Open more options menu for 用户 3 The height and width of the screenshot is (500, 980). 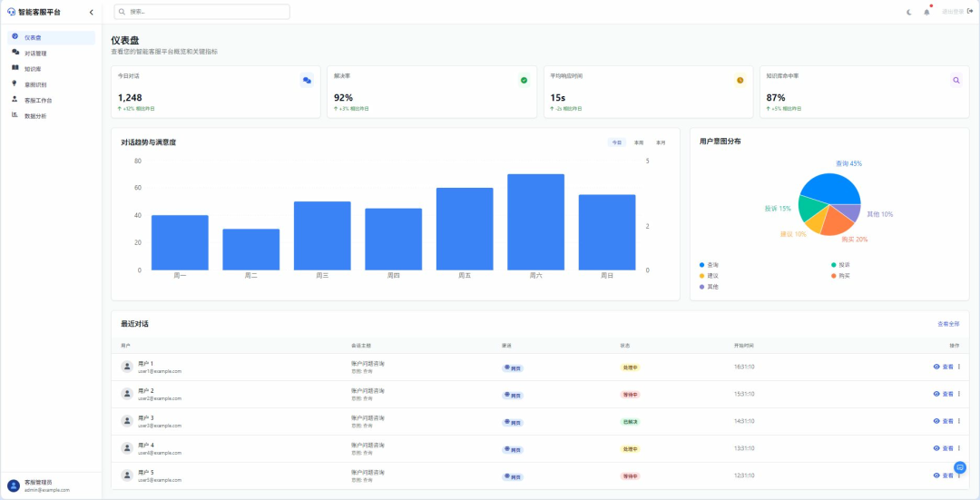pyautogui.click(x=959, y=421)
